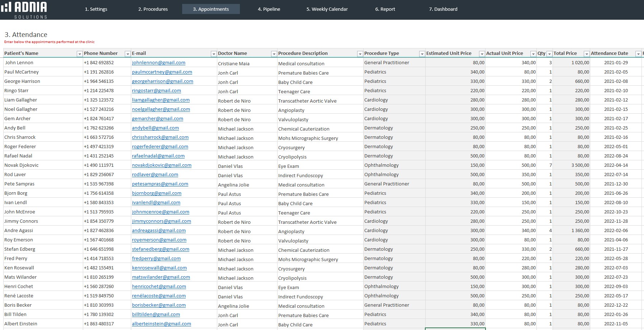Switch to the 1. Settings tab
644x330 pixels.
pos(96,9)
